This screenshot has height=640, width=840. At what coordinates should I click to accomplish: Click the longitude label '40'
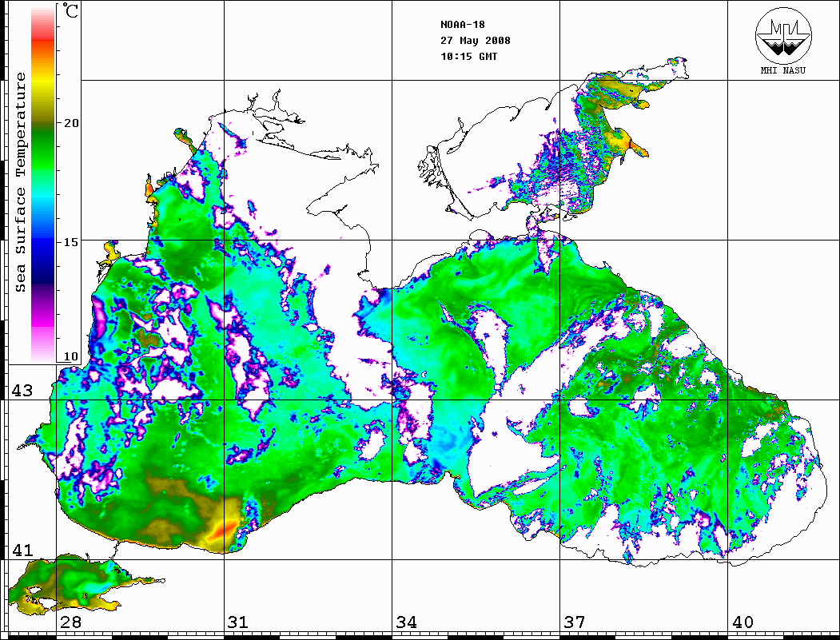pyautogui.click(x=742, y=622)
